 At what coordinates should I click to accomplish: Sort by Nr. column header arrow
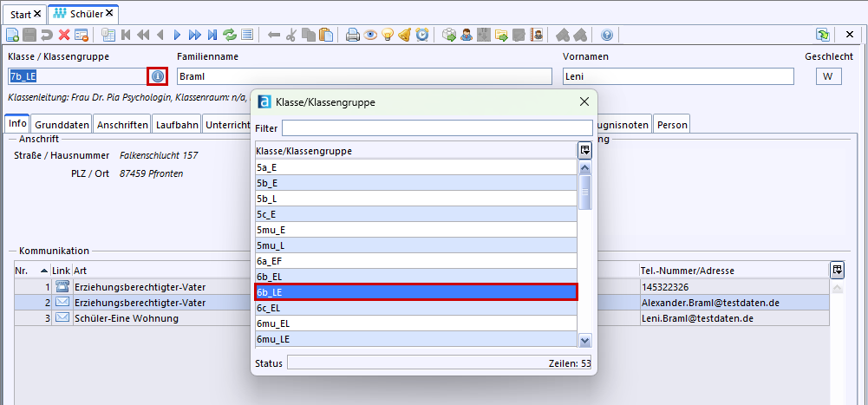coord(44,271)
